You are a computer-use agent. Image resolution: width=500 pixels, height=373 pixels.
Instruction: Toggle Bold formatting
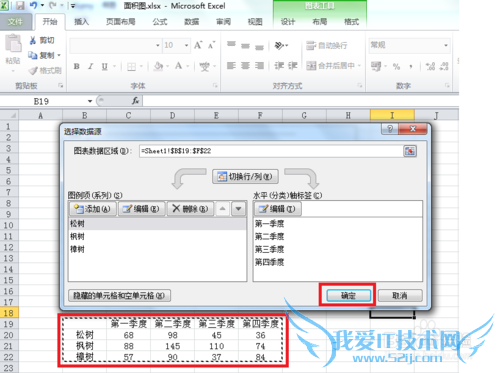77,66
